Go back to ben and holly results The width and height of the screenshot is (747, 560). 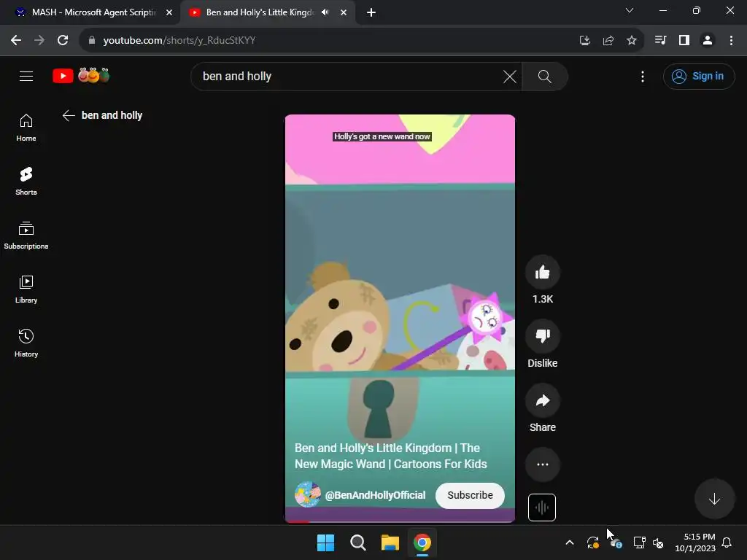[69, 115]
